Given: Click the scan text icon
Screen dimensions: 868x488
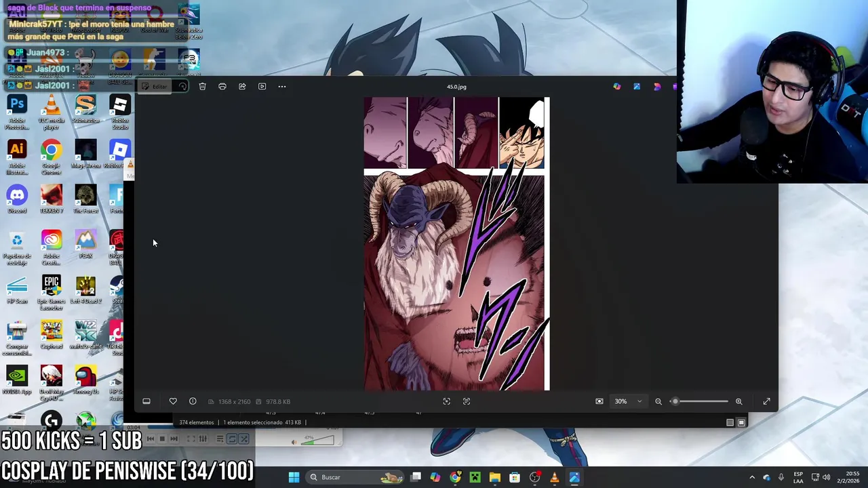Looking at the screenshot, I should click(467, 401).
